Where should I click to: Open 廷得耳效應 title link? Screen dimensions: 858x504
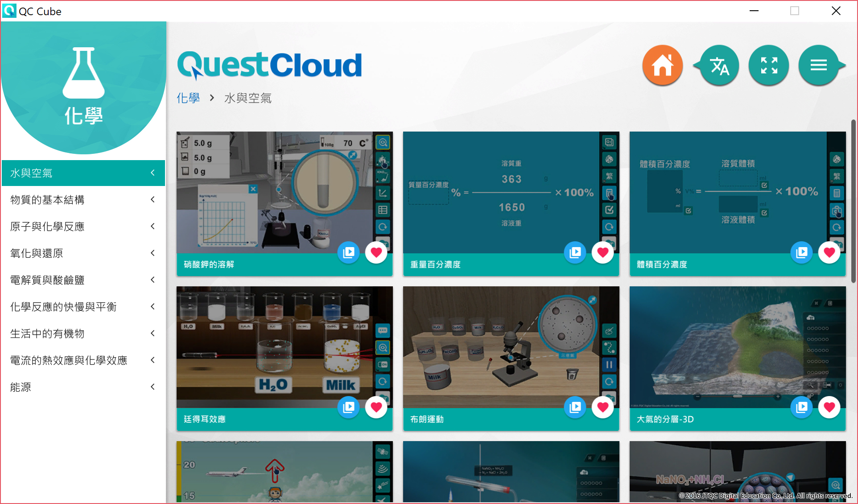(x=205, y=419)
